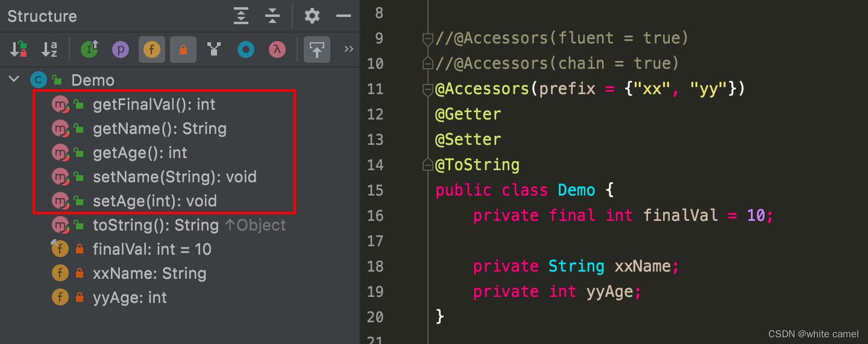Open Structure panel settings gear

click(312, 16)
